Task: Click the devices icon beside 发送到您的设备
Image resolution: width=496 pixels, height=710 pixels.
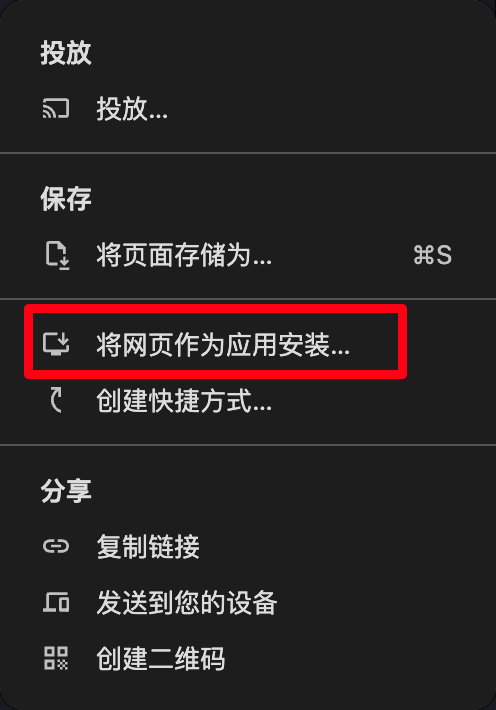Action: pos(56,602)
